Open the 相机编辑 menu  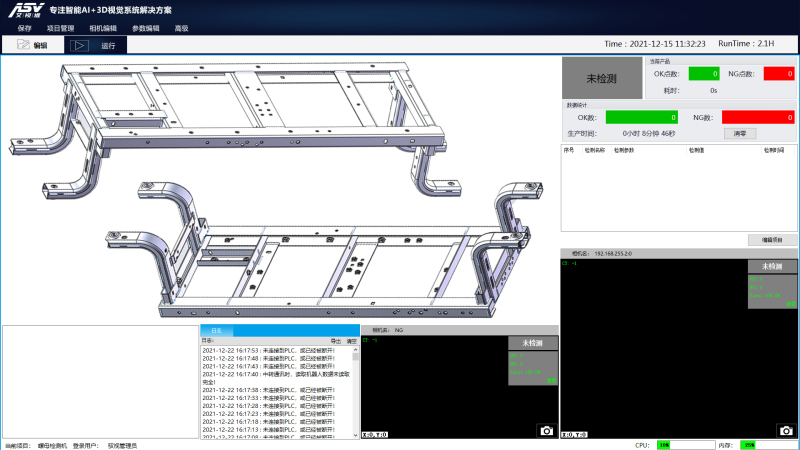(103, 28)
